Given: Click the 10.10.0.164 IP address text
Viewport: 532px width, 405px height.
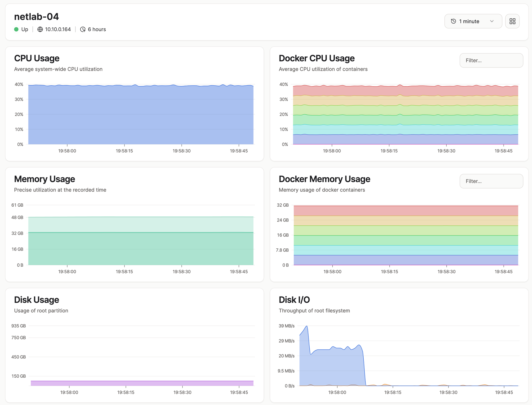Looking at the screenshot, I should coord(58,29).
